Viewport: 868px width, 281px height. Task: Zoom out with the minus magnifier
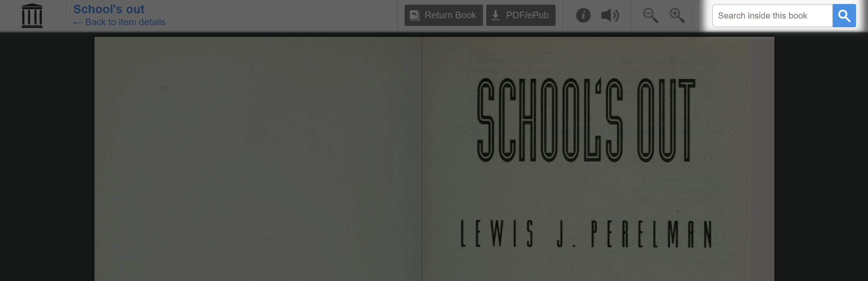click(x=650, y=16)
